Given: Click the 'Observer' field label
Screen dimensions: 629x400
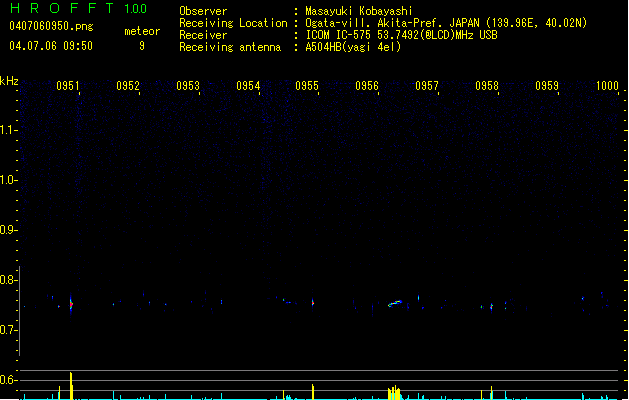Looking at the screenshot, I should tap(203, 11).
